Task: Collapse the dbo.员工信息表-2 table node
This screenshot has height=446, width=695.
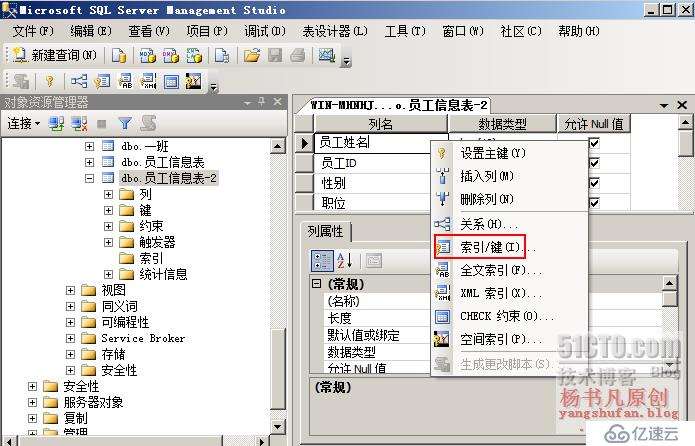Action: click(90, 178)
